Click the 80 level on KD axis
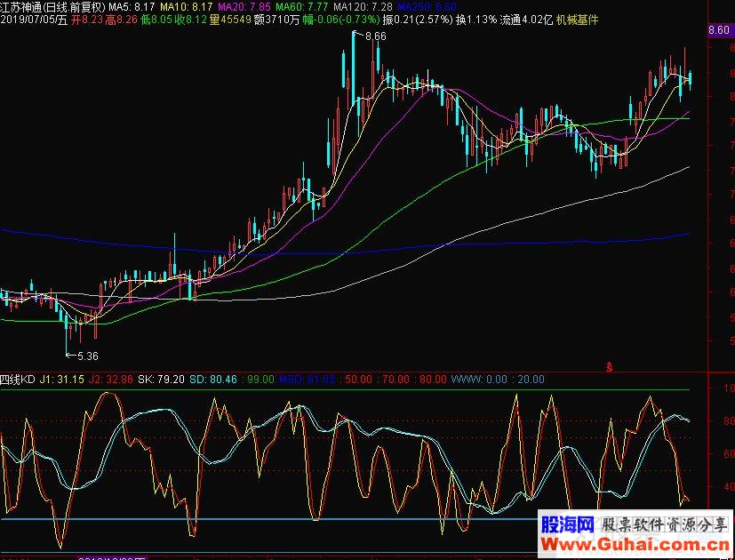 click(x=729, y=420)
